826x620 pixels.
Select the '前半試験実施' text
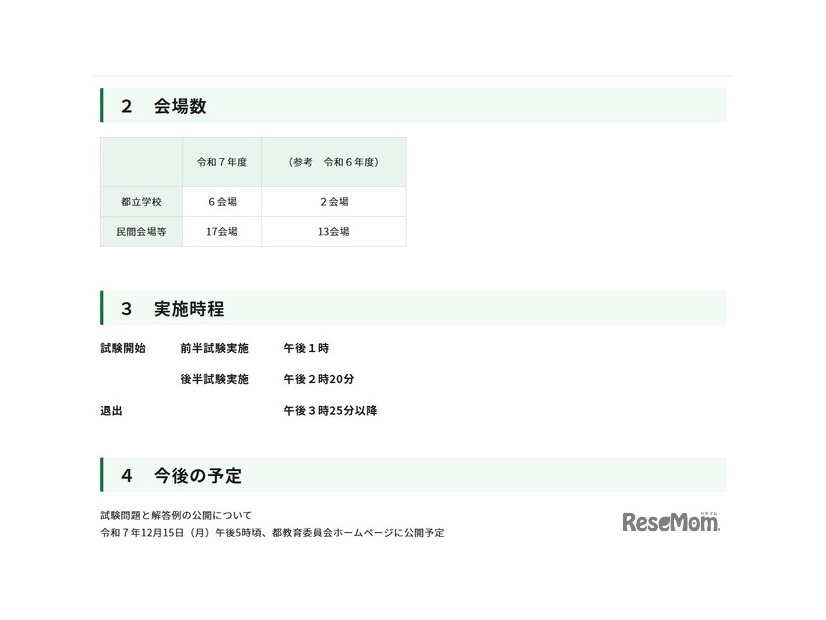(x=214, y=349)
